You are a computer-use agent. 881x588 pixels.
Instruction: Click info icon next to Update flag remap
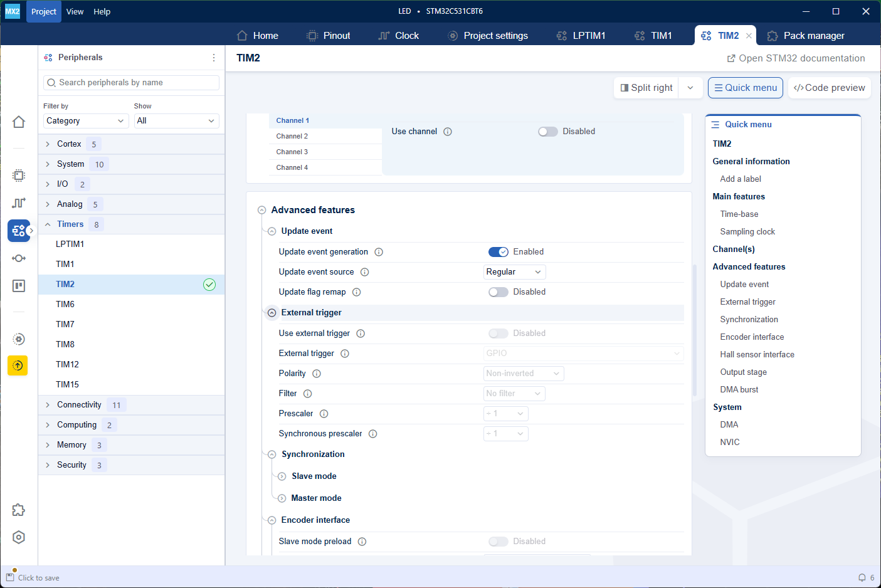point(356,292)
